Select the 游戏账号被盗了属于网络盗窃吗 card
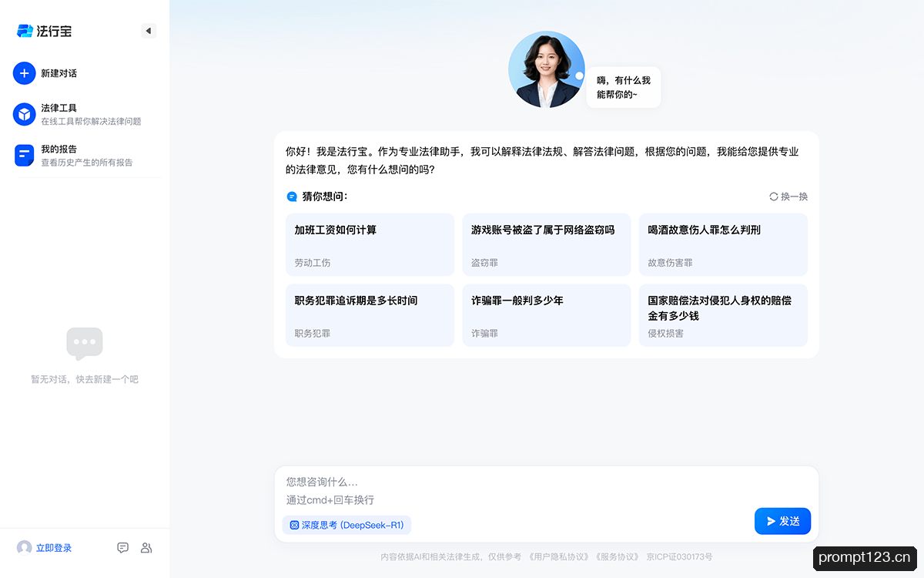Screen dimensions: 924x578 pyautogui.click(x=547, y=244)
